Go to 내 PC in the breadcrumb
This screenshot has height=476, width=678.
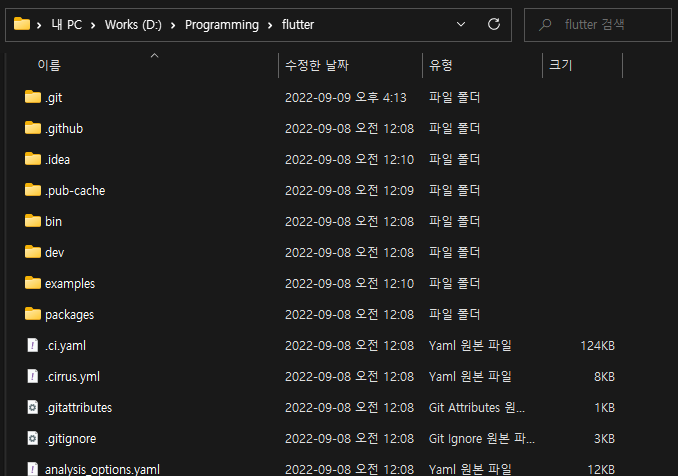[67, 25]
